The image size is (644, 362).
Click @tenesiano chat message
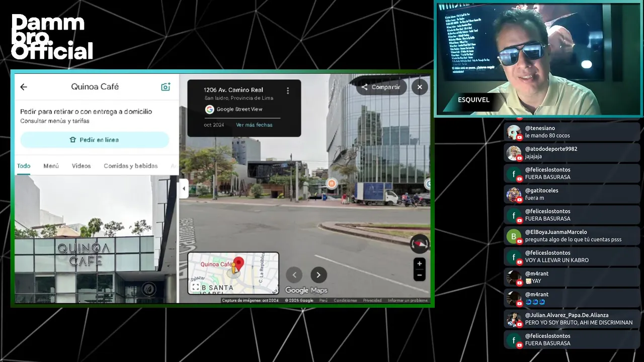[573, 132]
